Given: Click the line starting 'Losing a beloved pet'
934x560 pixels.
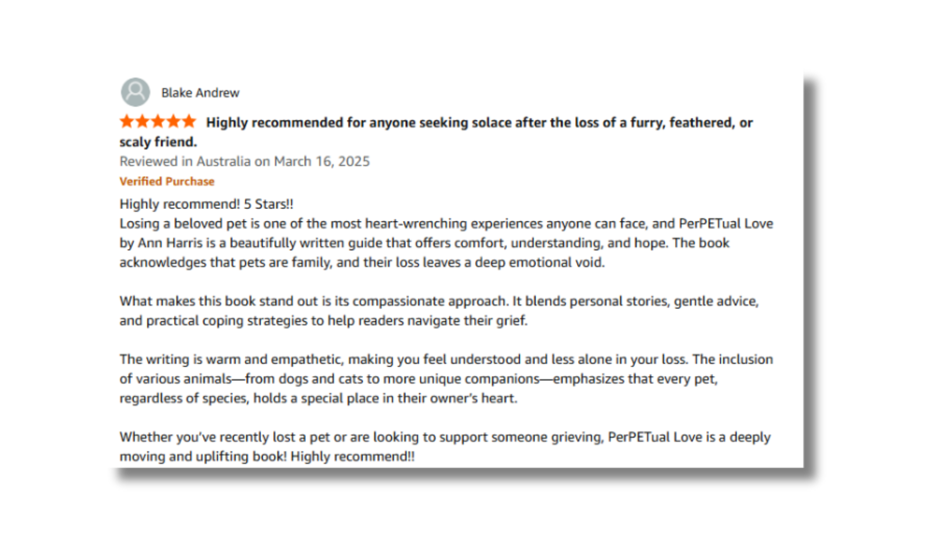Looking at the screenshot, I should tap(446, 223).
